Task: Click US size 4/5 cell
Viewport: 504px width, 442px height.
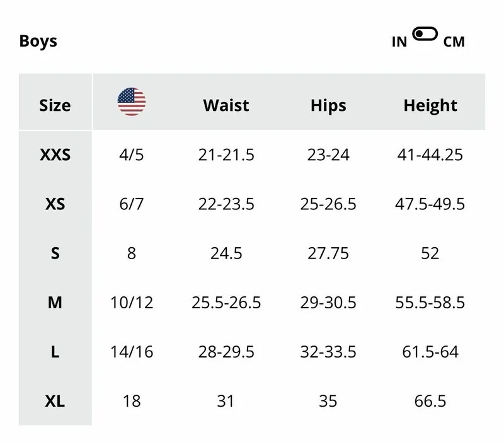Action: coord(132,154)
